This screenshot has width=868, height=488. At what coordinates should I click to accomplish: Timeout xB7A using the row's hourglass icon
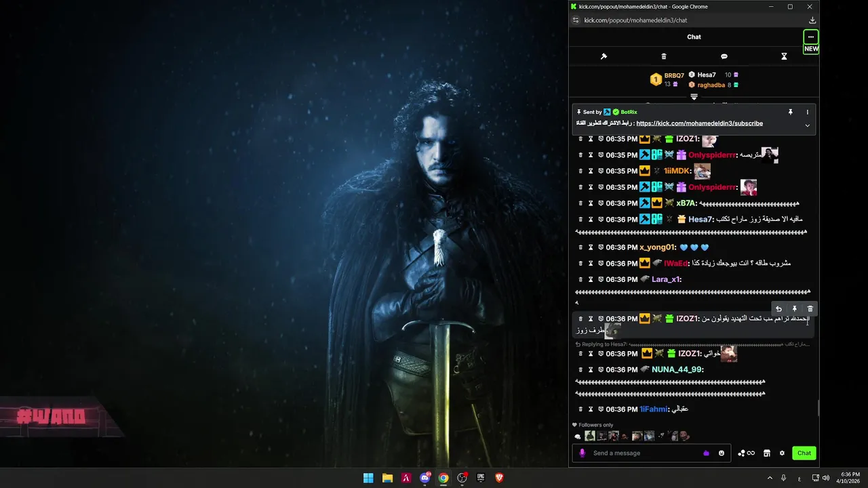591,203
